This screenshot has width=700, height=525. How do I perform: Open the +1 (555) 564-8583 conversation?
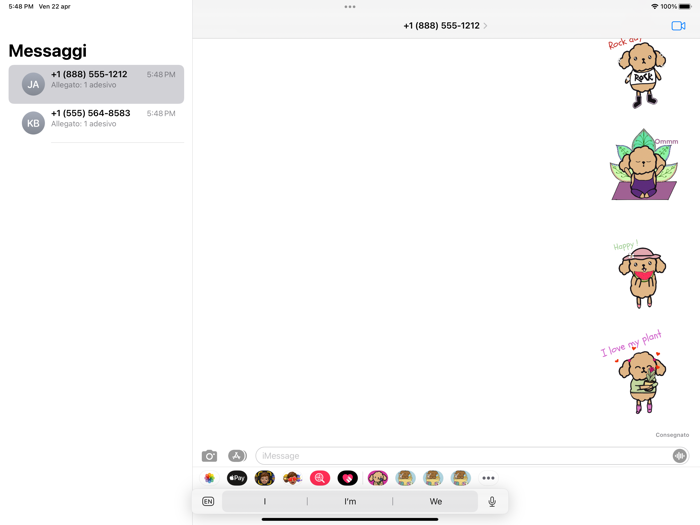tap(96, 123)
